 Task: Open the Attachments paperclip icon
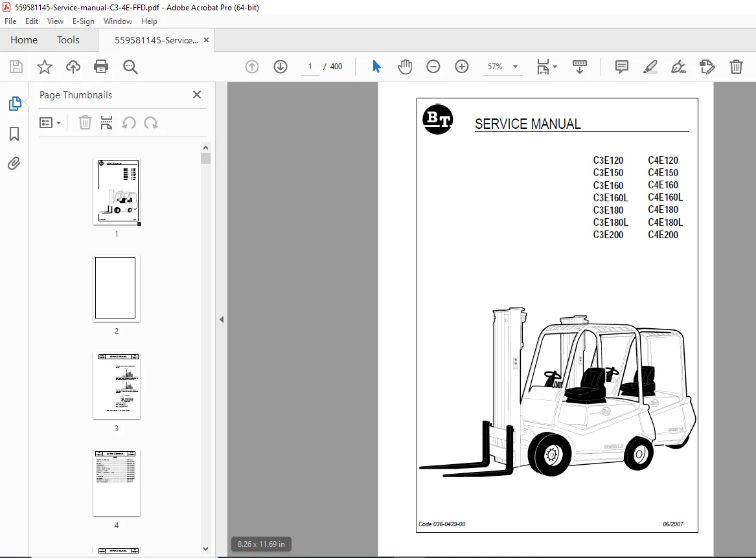tap(14, 164)
